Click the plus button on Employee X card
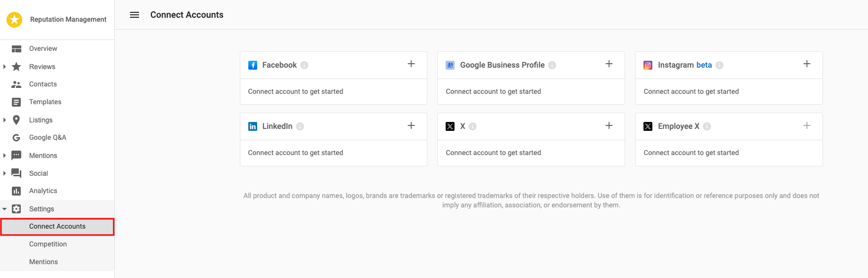Image resolution: width=868 pixels, height=278 pixels. 807,126
